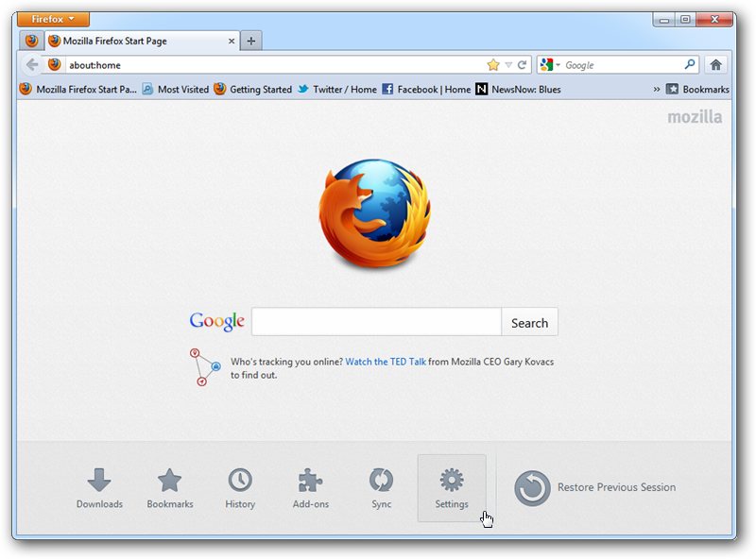
Task: Expand the address bar history dropdown arrow
Action: [x=508, y=64]
